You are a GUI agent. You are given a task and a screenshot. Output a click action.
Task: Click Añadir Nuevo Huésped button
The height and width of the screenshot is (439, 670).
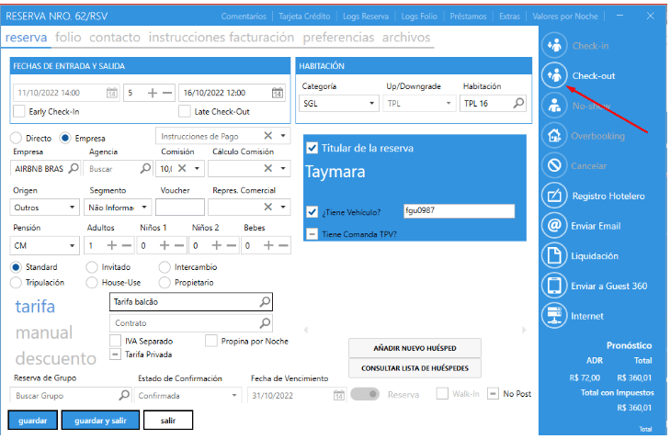[x=414, y=347]
